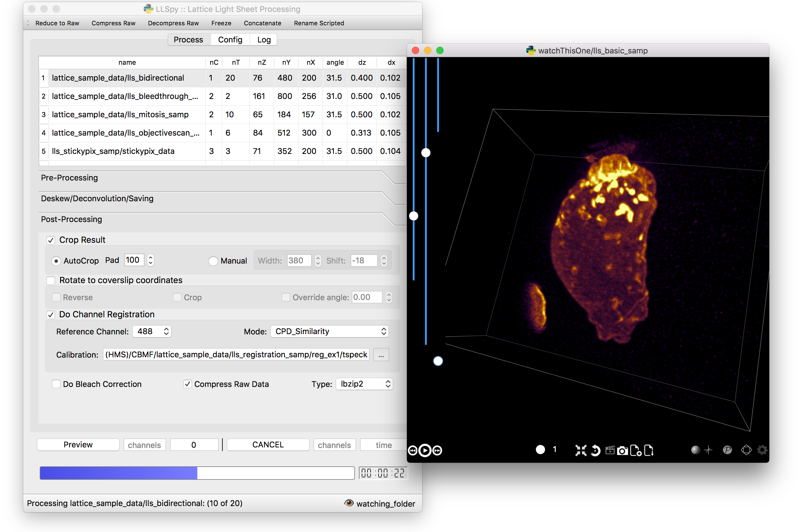This screenshot has height=532, width=805.
Task: Click Compress Raw in the toolbar
Action: point(113,23)
